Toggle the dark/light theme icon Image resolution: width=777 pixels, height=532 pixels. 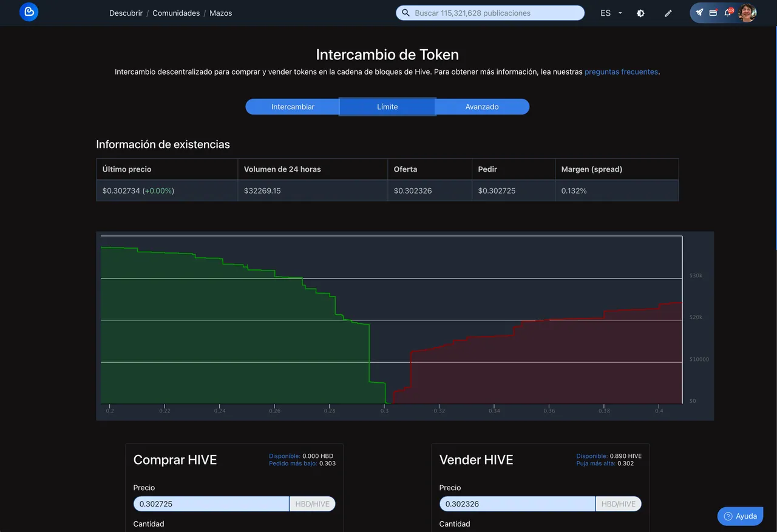(x=640, y=13)
